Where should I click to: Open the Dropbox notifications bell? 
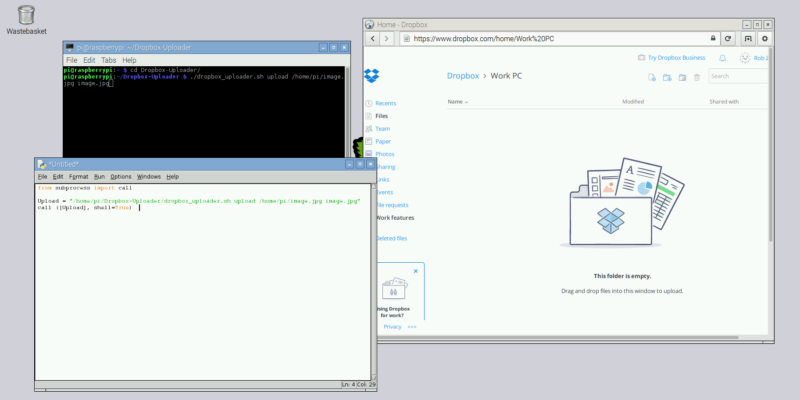tap(722, 58)
